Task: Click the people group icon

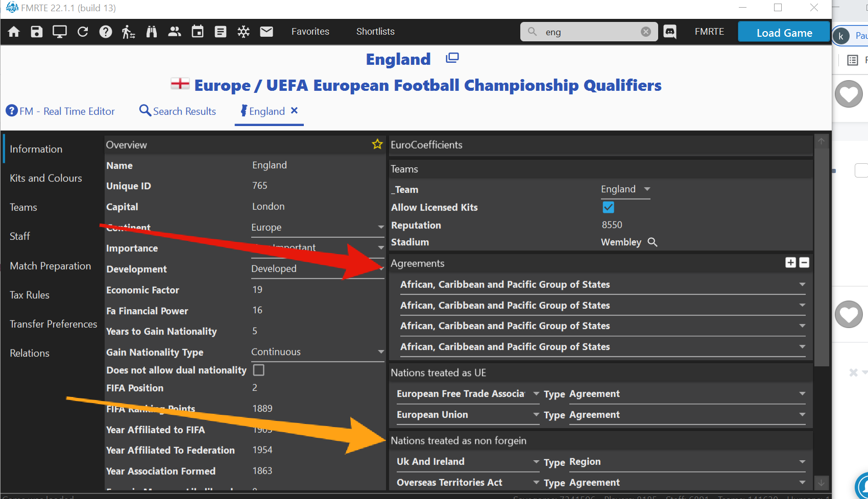Action: click(x=175, y=32)
